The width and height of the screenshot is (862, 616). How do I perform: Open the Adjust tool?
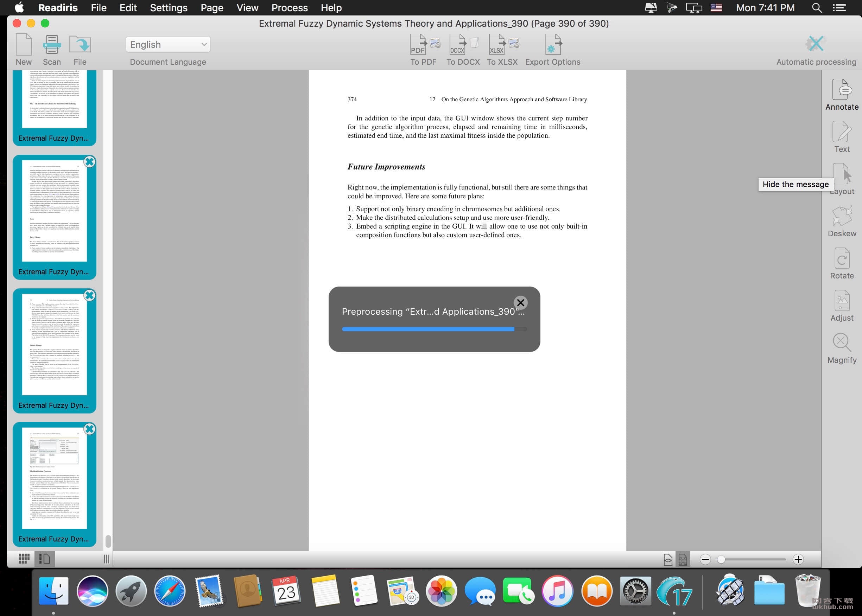pyautogui.click(x=842, y=306)
